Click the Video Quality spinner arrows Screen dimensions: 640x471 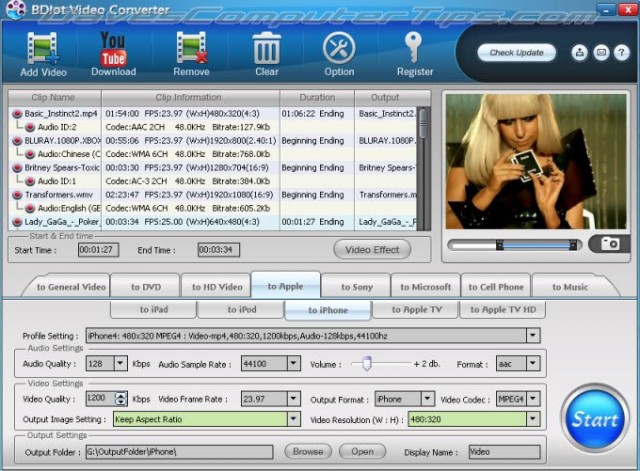click(x=121, y=399)
